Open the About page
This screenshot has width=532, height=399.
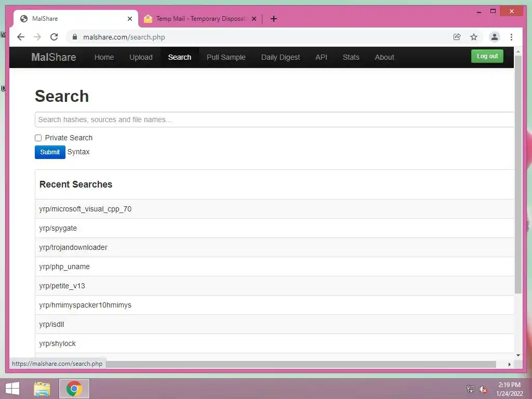pos(384,57)
